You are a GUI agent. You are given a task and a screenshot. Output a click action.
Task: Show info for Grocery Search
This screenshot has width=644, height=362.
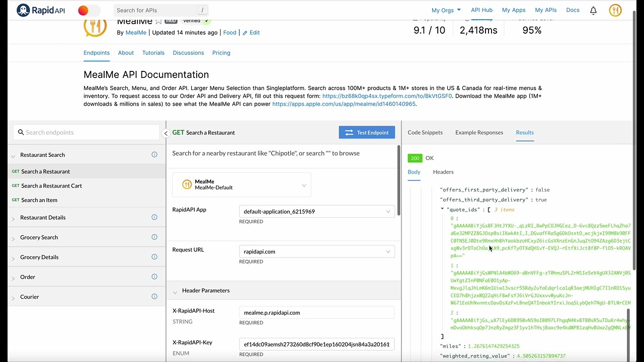[154, 237]
